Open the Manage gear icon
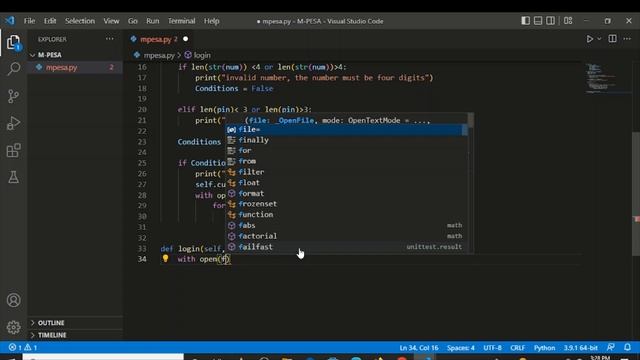 coord(13,327)
